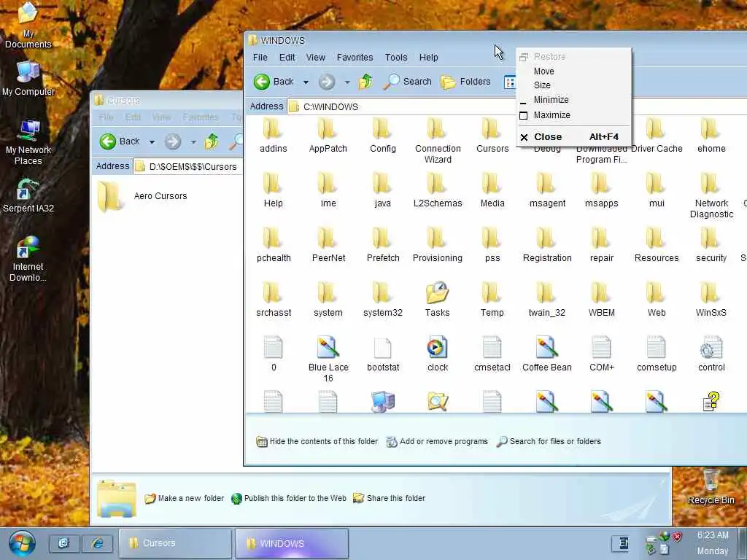Open the system32 folder
The height and width of the screenshot is (560, 747).
382,300
